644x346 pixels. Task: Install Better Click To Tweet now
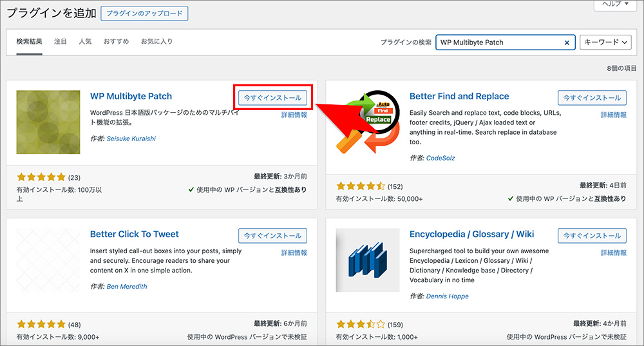pos(272,236)
